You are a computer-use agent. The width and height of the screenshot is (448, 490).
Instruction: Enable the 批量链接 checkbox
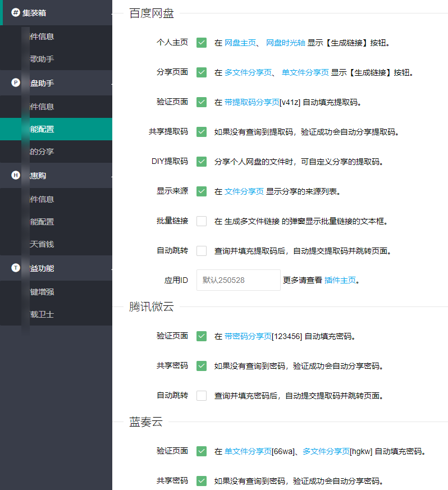[x=202, y=221]
